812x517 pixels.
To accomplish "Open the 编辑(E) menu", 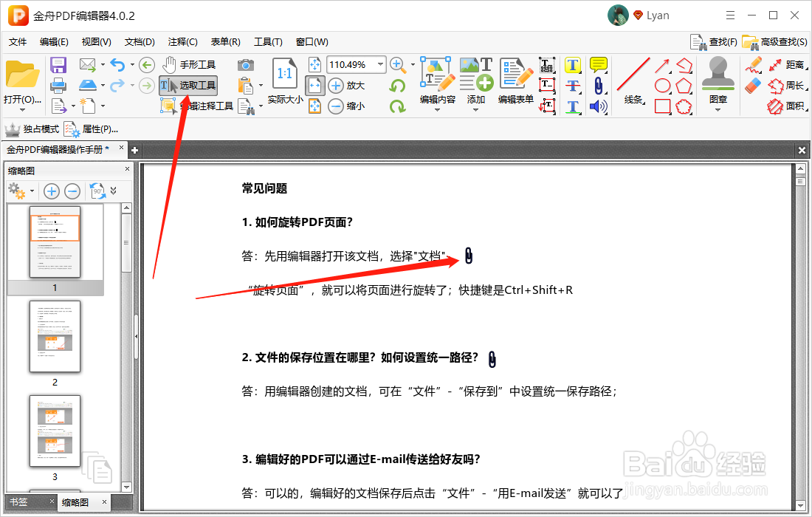I will (x=54, y=42).
